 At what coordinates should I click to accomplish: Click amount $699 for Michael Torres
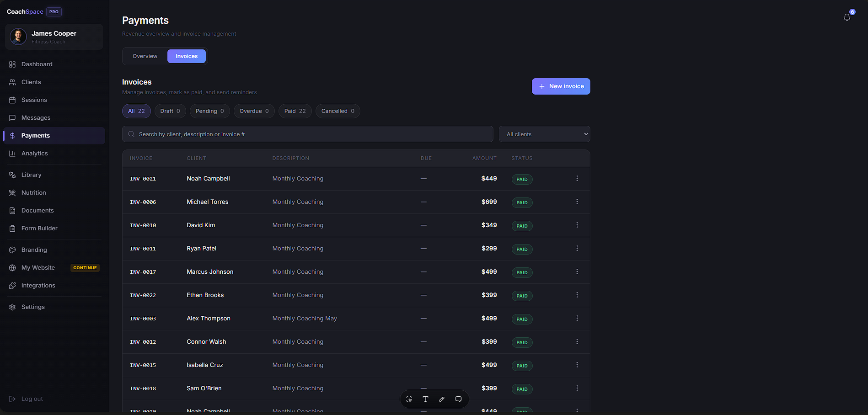(x=489, y=202)
